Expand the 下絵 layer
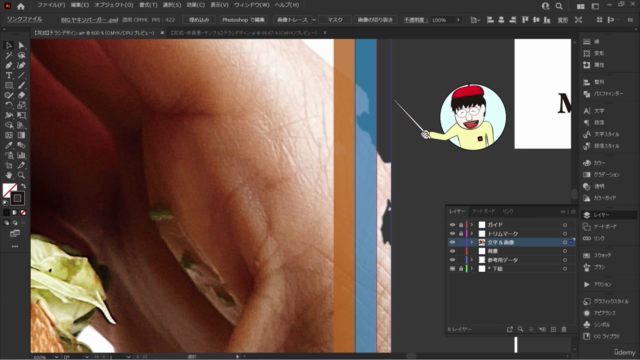 pyautogui.click(x=472, y=269)
